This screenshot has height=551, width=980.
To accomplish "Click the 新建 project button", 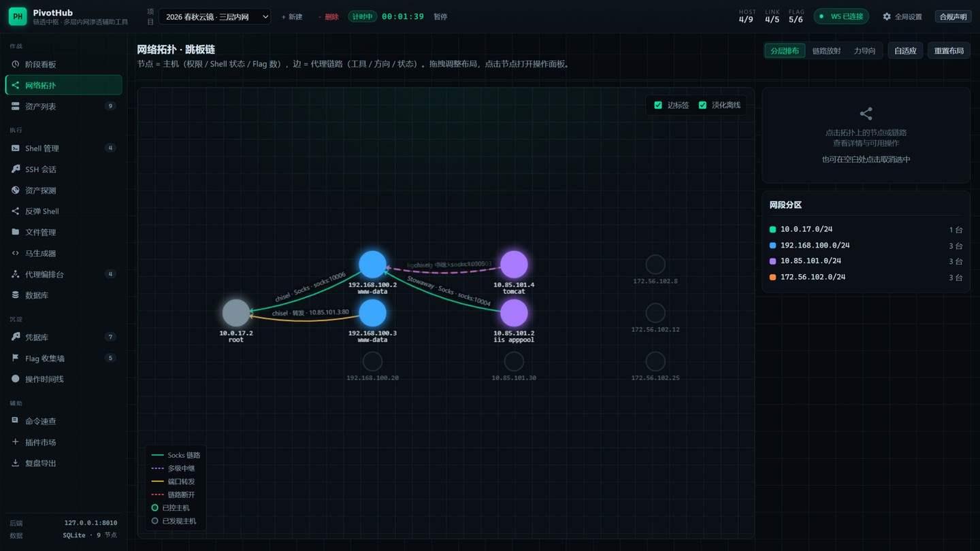I will [292, 16].
